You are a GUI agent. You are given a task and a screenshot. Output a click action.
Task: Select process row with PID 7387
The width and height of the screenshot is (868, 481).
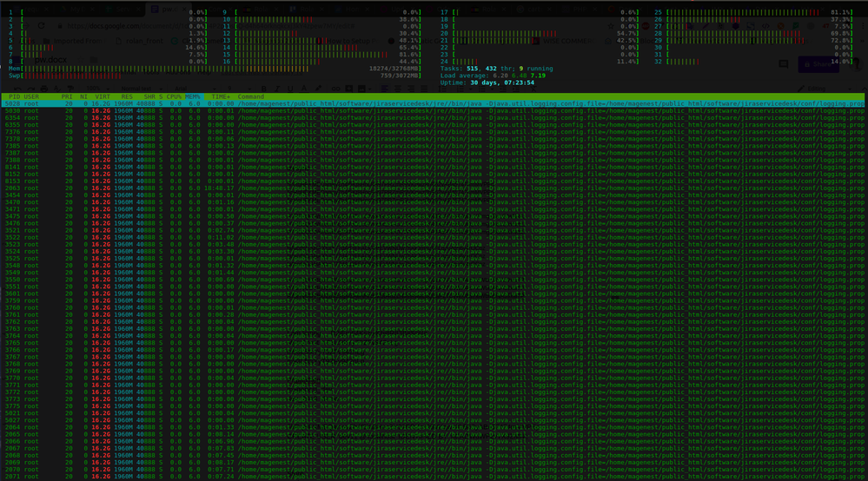[433, 153]
